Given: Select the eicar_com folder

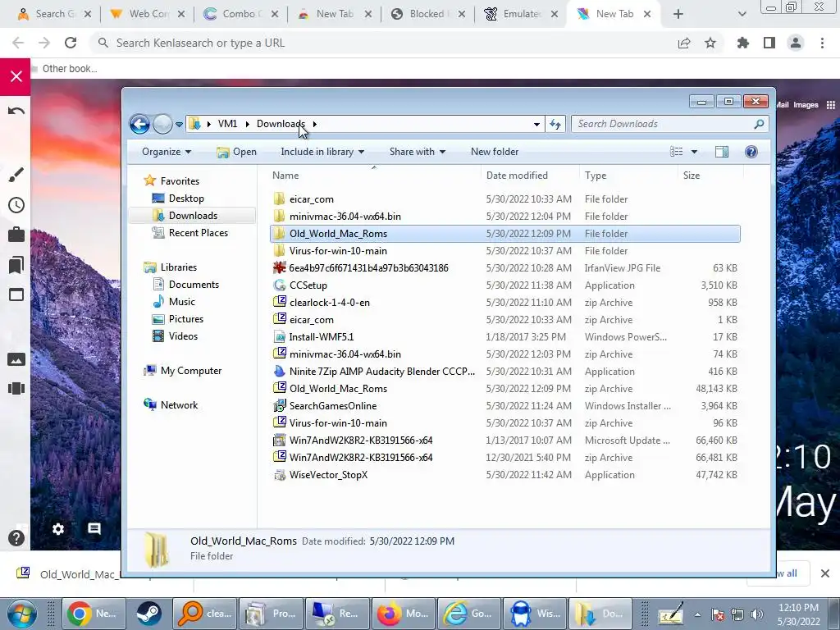Looking at the screenshot, I should pyautogui.click(x=504, y=199).
